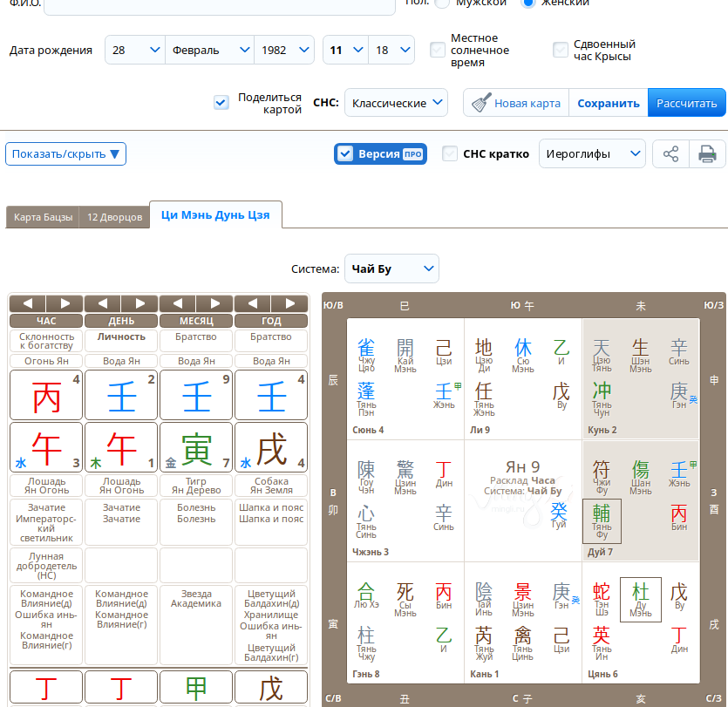Click the boxed 杜 Ду Мэнь door
This screenshot has height=707, width=728.
click(641, 599)
